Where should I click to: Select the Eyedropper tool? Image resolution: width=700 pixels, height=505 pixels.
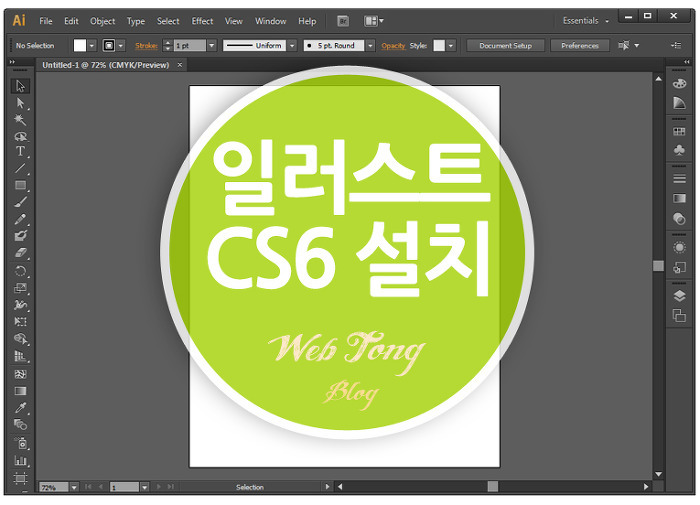20,408
